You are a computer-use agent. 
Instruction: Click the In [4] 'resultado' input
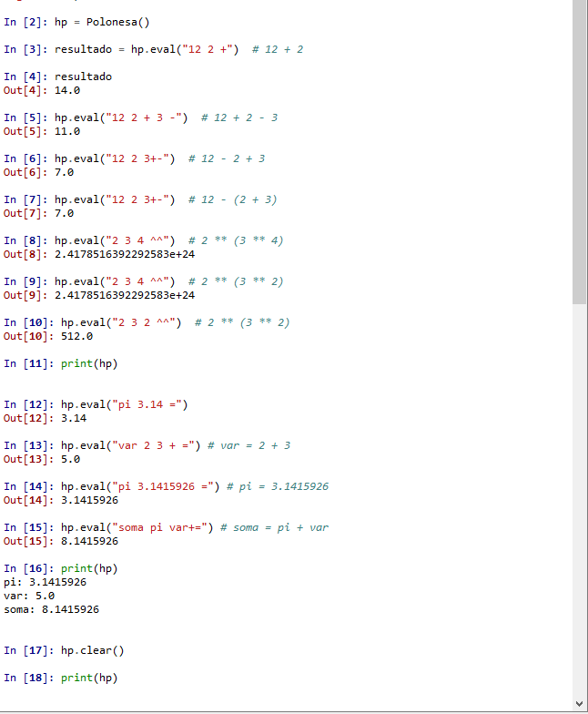coord(84,76)
